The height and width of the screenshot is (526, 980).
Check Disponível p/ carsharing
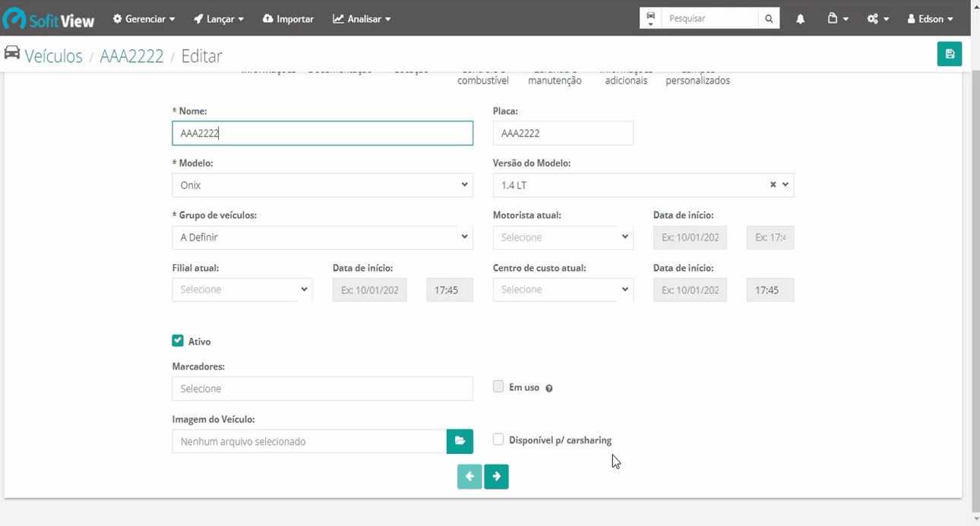[x=498, y=439]
